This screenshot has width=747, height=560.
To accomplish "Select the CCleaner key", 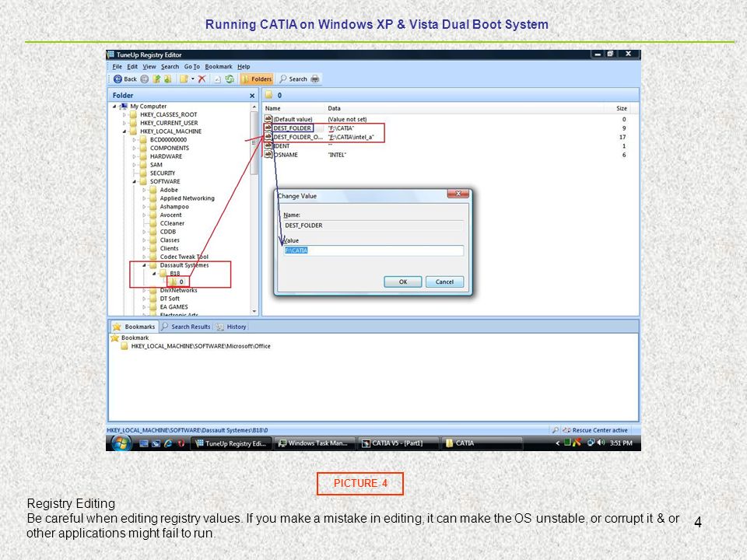I will [x=172, y=223].
